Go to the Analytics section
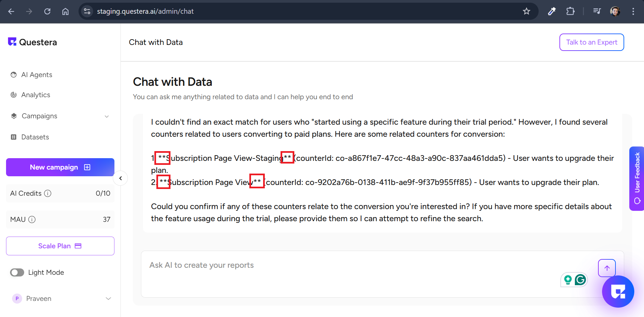644x317 pixels. [x=36, y=95]
